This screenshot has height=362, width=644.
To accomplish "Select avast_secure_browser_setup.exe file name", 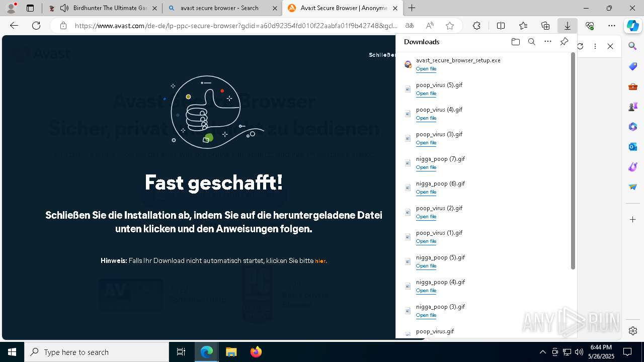I will [x=458, y=60].
